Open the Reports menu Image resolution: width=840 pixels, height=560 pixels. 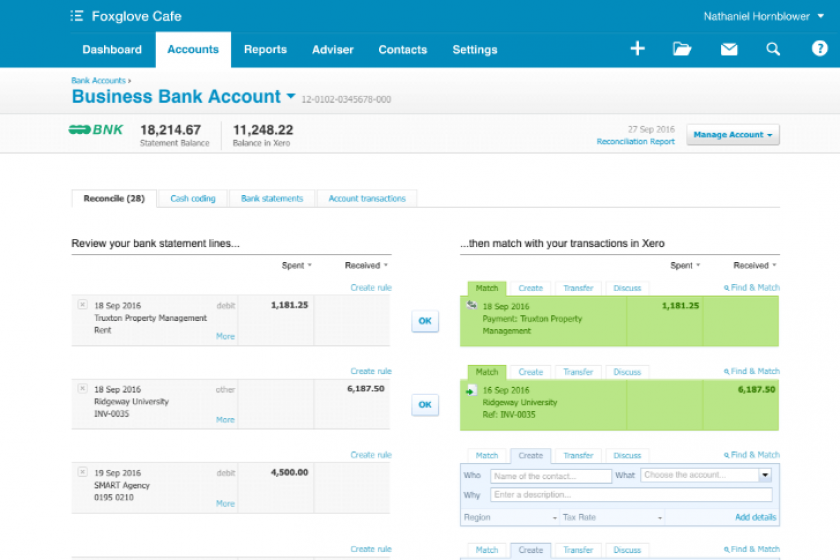(x=265, y=49)
